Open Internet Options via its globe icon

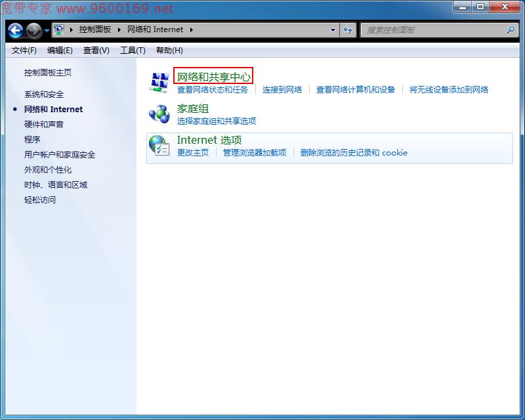coord(158,144)
